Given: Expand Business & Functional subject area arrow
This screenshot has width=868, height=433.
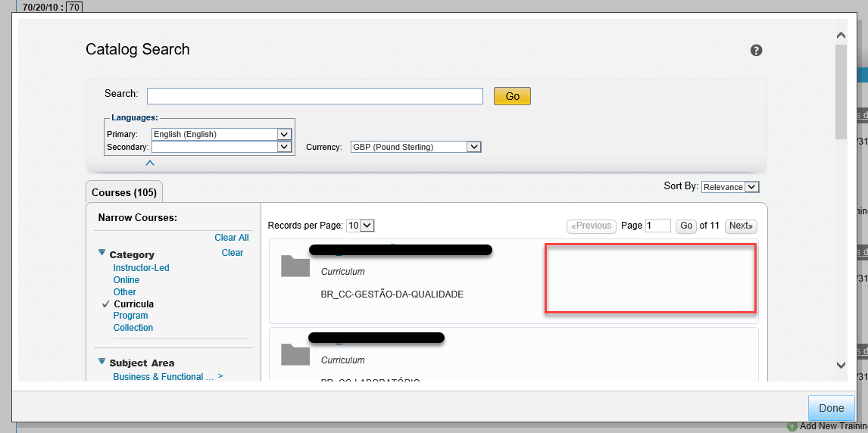Looking at the screenshot, I should [220, 376].
